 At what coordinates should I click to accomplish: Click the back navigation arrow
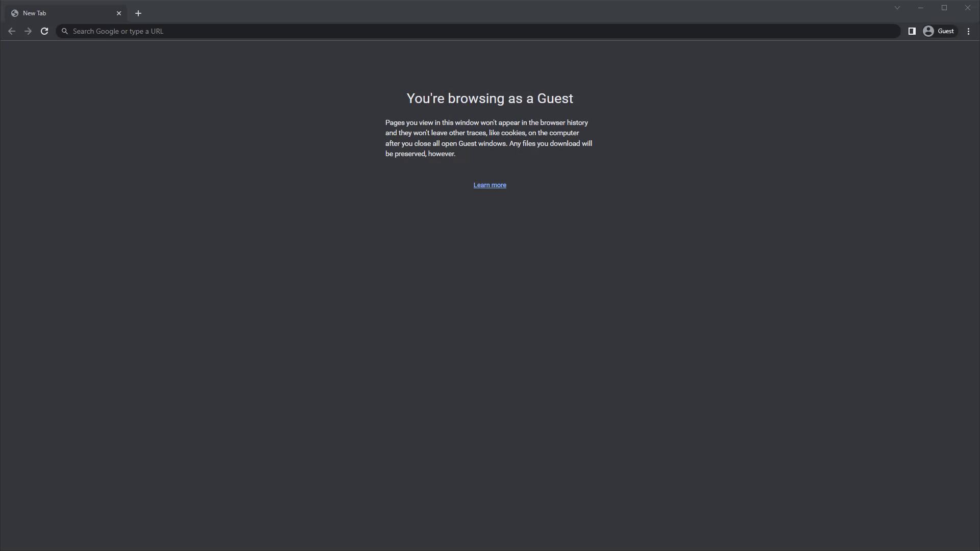tap(12, 31)
